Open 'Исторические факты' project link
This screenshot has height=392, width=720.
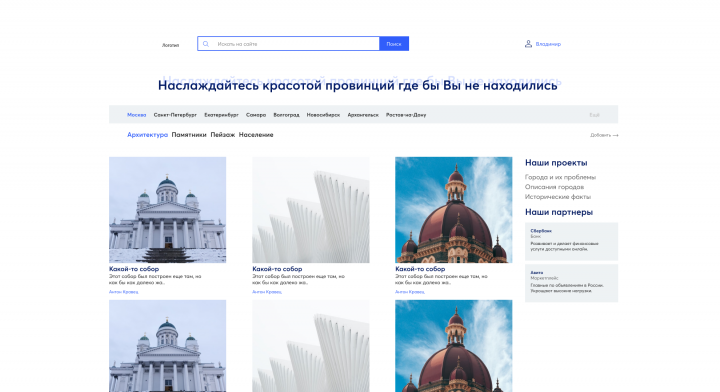pyautogui.click(x=558, y=197)
